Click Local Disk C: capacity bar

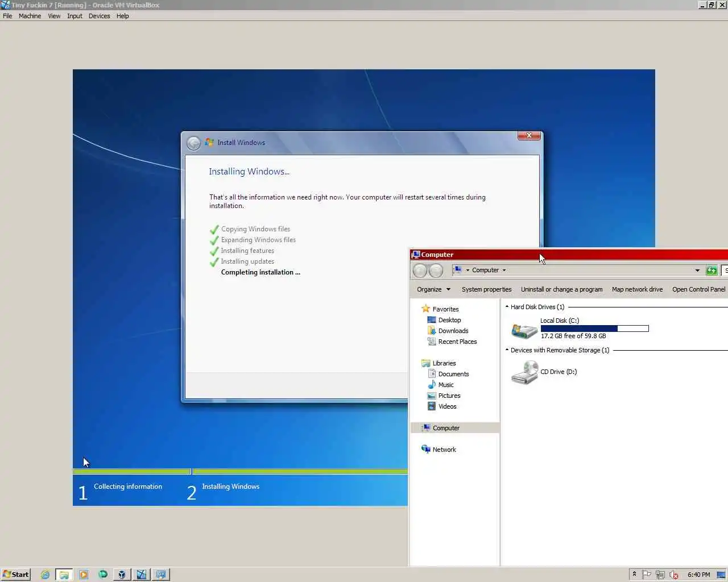coord(594,329)
